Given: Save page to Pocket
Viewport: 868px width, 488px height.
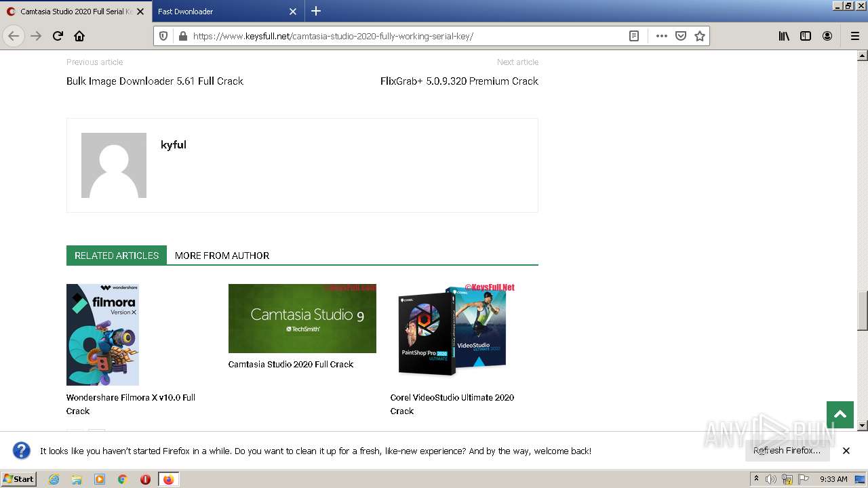Looking at the screenshot, I should pyautogui.click(x=681, y=36).
